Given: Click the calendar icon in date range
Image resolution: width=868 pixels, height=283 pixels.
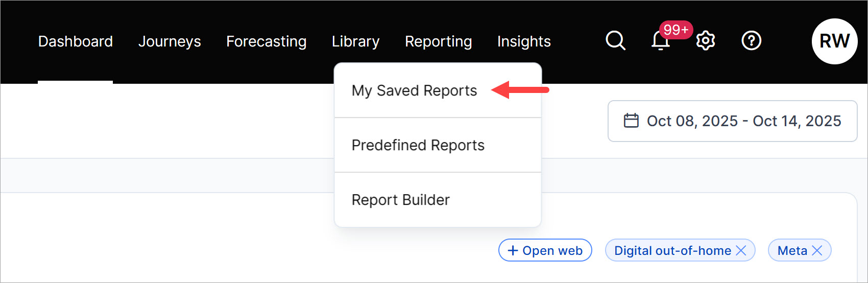Looking at the screenshot, I should (631, 121).
